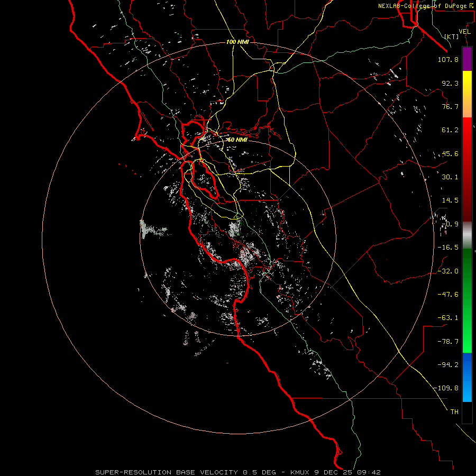
Task: Click the 76.7 legend value
Action: pos(450,106)
